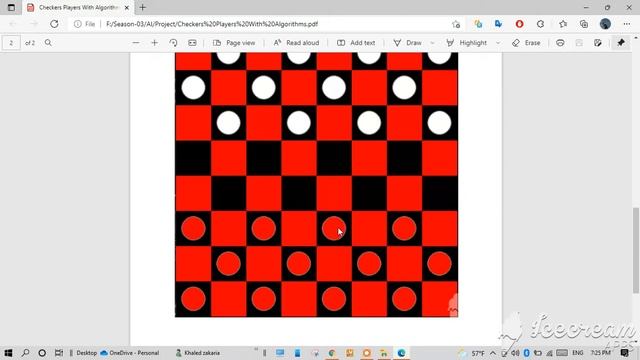
Task: Reload the current page
Action: click(54, 24)
